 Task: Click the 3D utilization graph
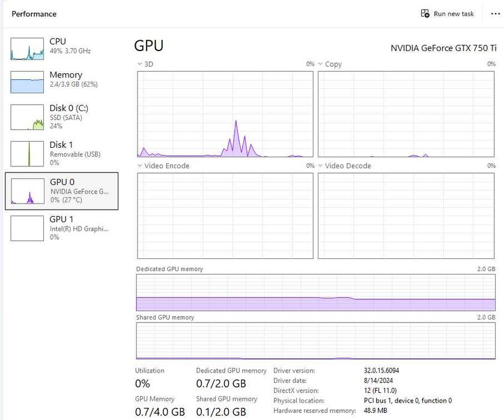[x=225, y=114]
